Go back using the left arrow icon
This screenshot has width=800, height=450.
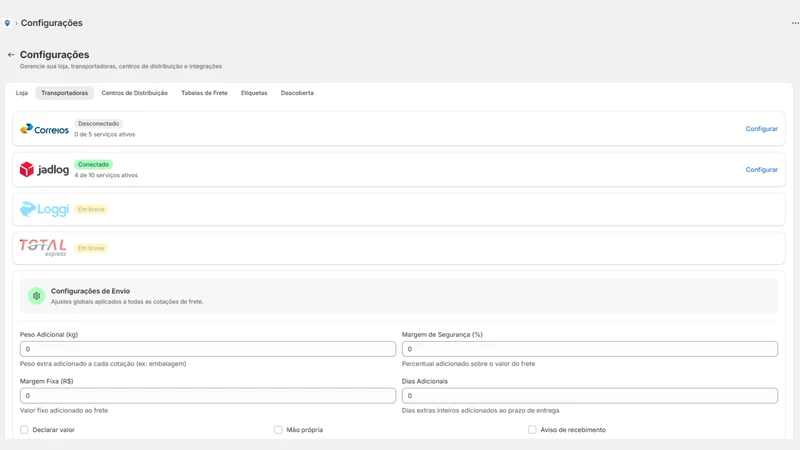pos(11,55)
